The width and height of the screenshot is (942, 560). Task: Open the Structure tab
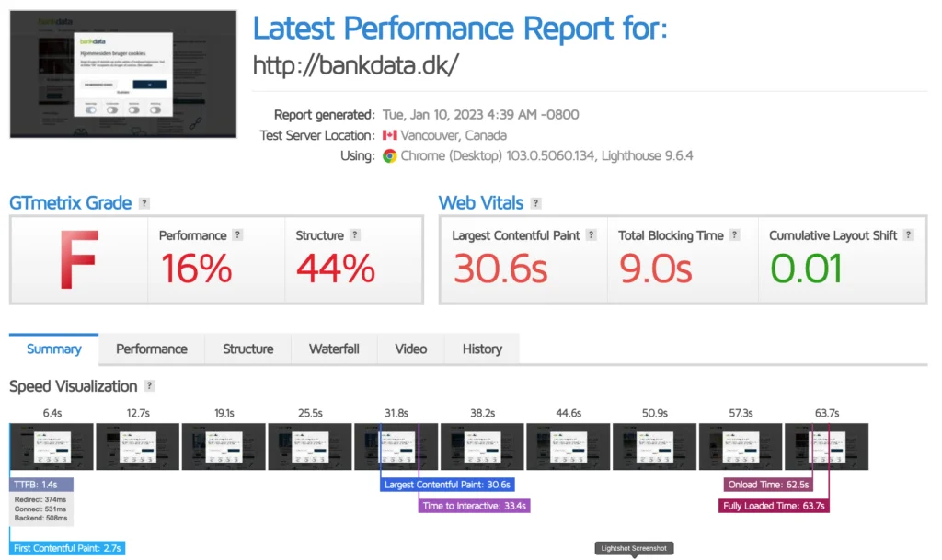pos(248,349)
